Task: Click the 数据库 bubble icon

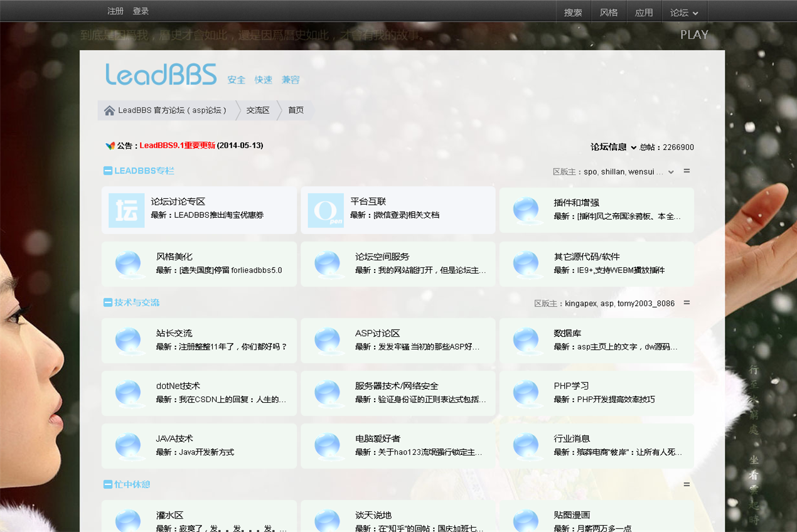Action: pyautogui.click(x=526, y=341)
